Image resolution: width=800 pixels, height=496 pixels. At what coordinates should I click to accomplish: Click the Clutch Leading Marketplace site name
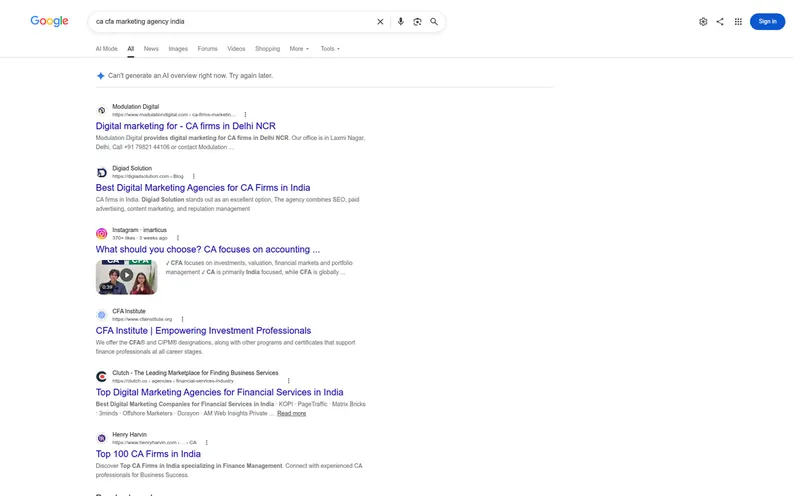coord(195,373)
